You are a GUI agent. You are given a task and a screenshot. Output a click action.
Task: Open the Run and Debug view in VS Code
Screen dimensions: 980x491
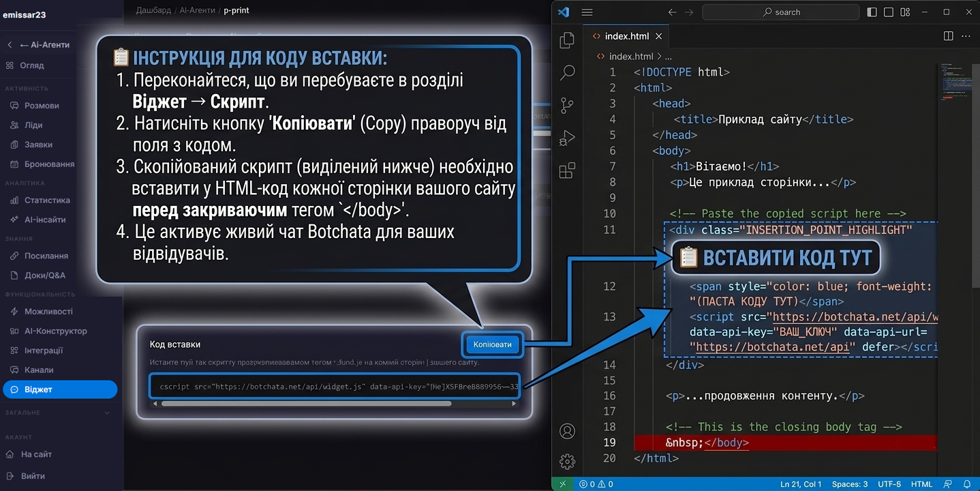pos(567,138)
